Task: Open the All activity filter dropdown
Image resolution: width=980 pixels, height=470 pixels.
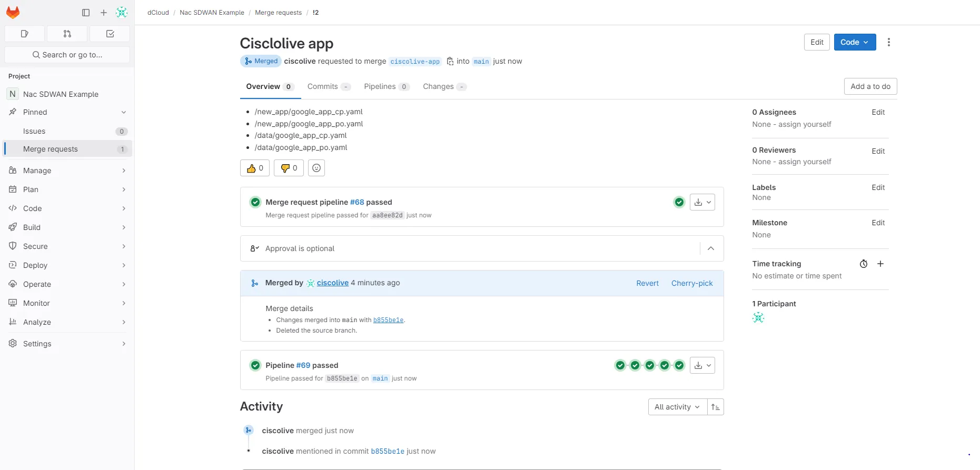Action: click(677, 407)
